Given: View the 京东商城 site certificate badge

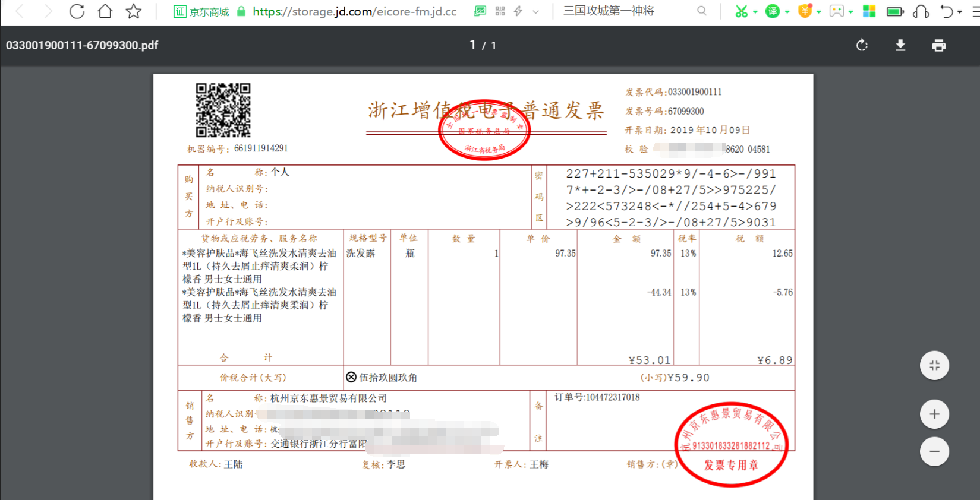Looking at the screenshot, I should pyautogui.click(x=201, y=11).
